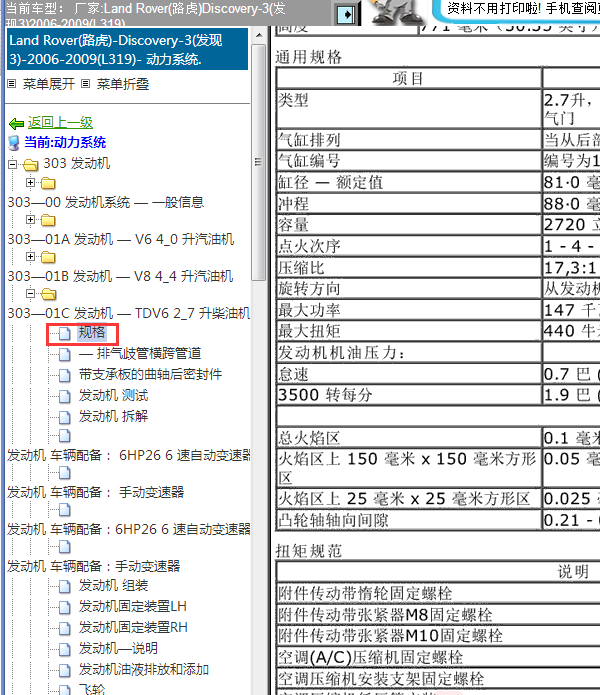Click the 附件传动带惰轮固定螺栓 row
Image resolution: width=600 pixels, height=695 pixels.
438,593
